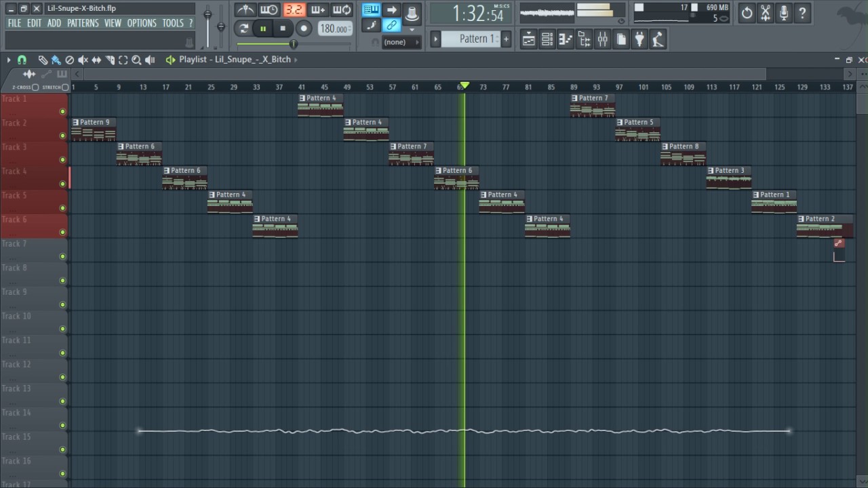
Task: Open the FILE menu
Action: (x=14, y=23)
